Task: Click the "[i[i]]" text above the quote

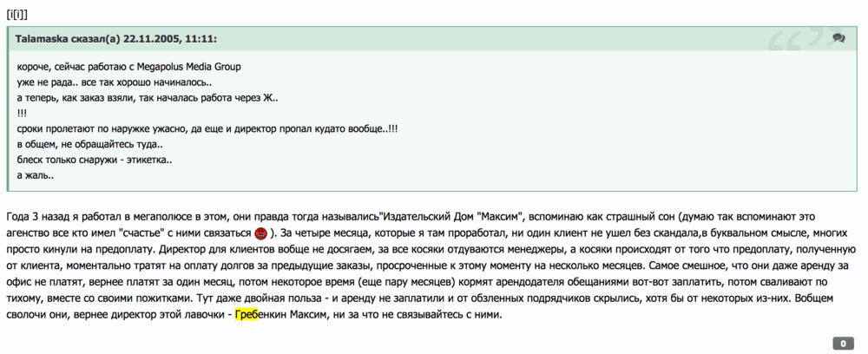Action: click(x=17, y=13)
